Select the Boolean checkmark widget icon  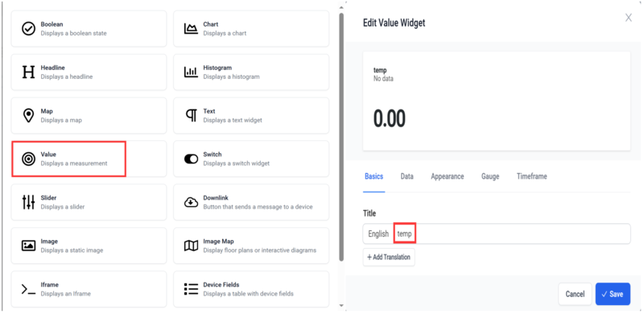pyautogui.click(x=28, y=29)
